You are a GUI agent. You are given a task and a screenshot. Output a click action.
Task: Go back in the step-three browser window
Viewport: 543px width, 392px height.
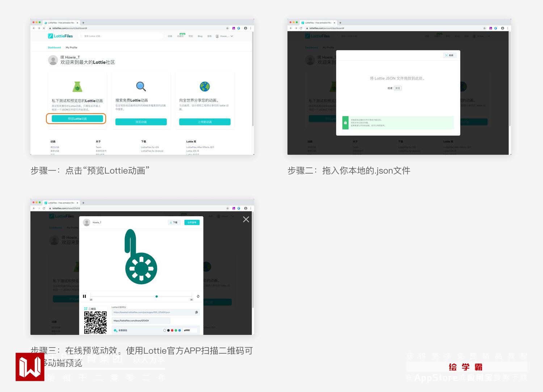tap(34, 208)
